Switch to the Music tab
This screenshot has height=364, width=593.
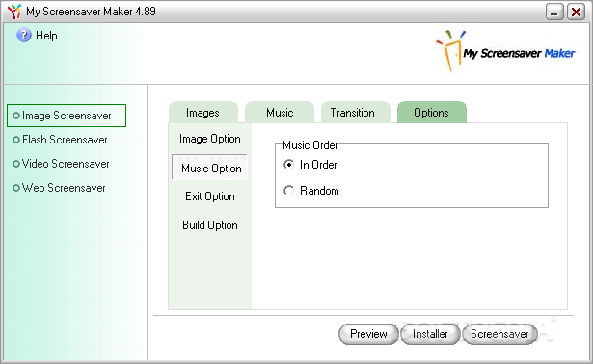click(280, 112)
